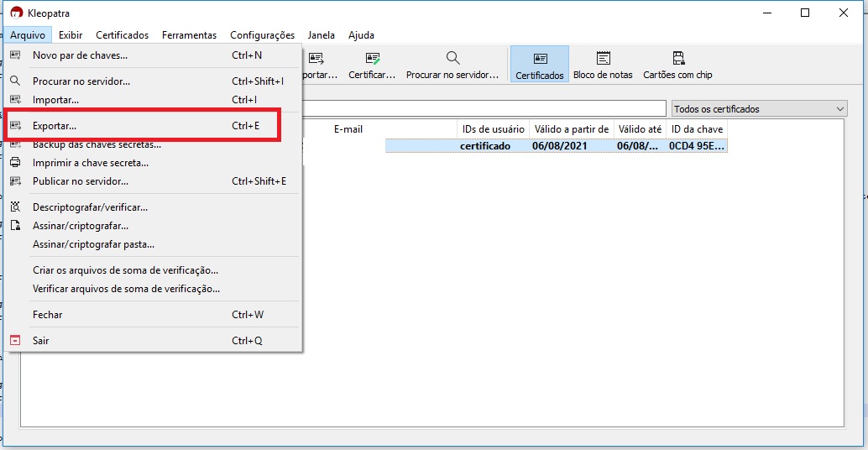Open the Janela menu
This screenshot has height=450, width=868.
click(321, 35)
